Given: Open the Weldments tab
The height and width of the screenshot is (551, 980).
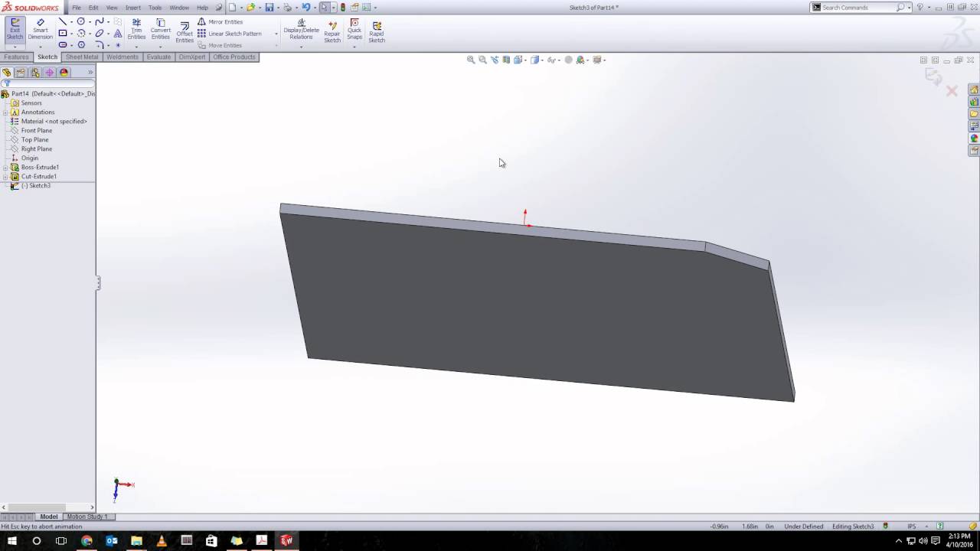Looking at the screenshot, I should tap(122, 57).
